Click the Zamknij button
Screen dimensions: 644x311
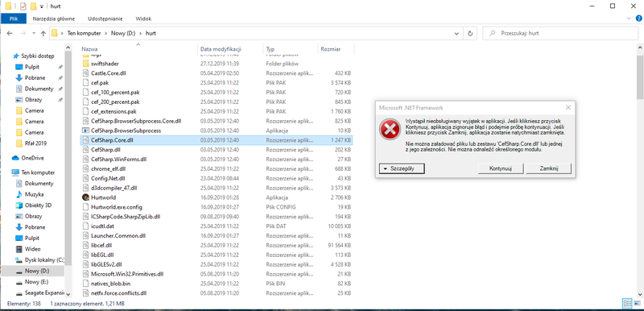coord(549,168)
